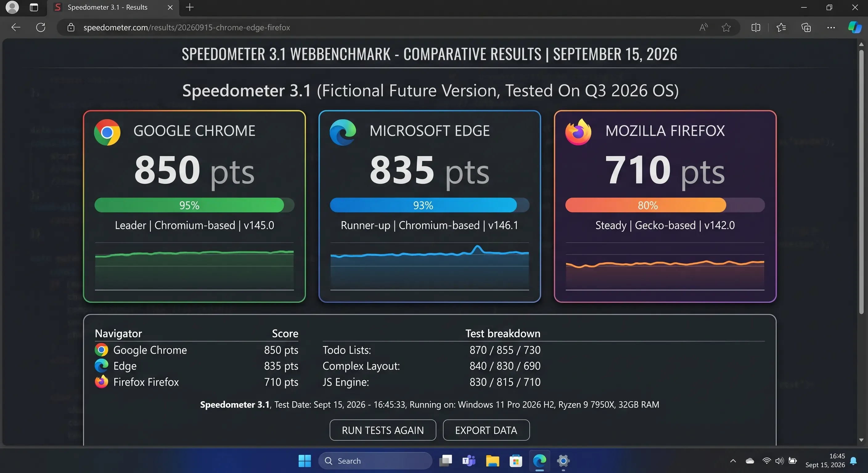868x473 pixels.
Task: Click Firefox's orange 80% progress bar
Action: tap(665, 205)
